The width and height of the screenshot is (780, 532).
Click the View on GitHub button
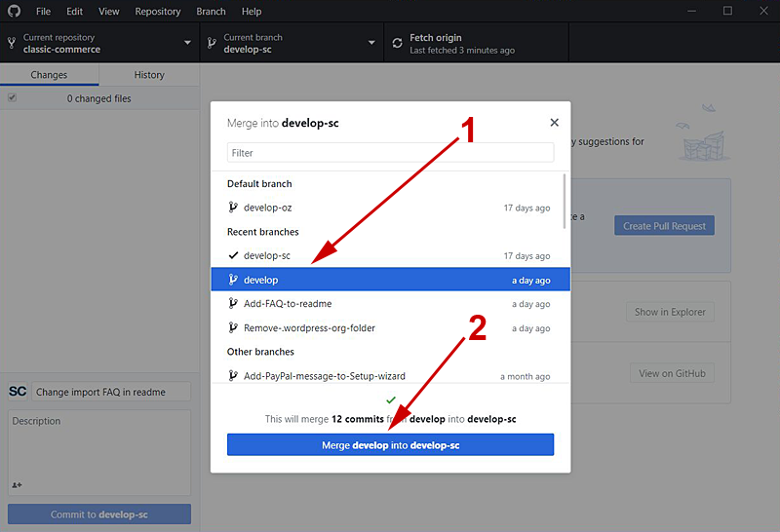point(672,373)
